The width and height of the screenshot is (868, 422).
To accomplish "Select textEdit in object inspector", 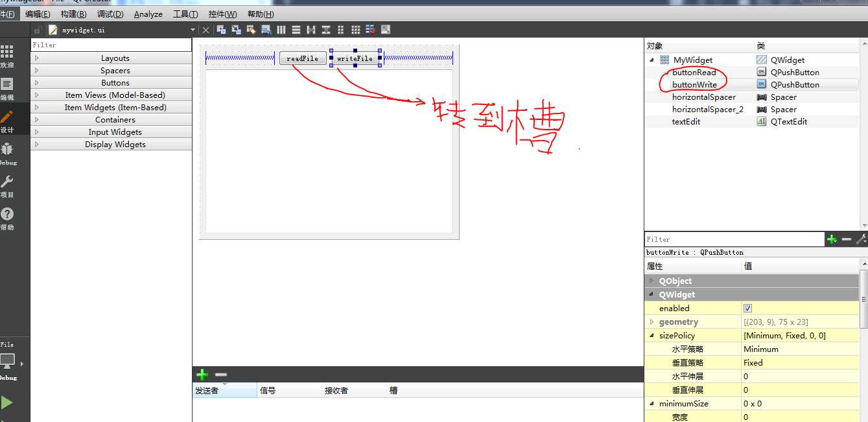I will pos(686,121).
